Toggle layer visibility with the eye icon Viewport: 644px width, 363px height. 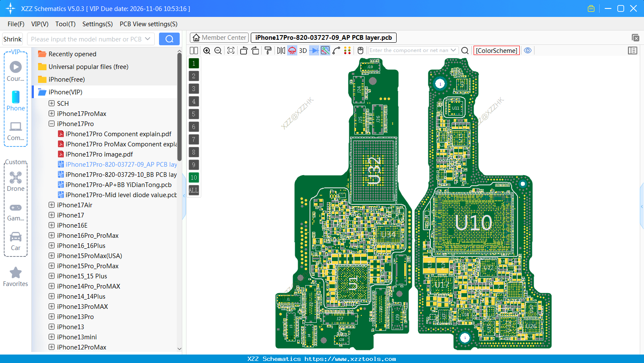pyautogui.click(x=528, y=50)
